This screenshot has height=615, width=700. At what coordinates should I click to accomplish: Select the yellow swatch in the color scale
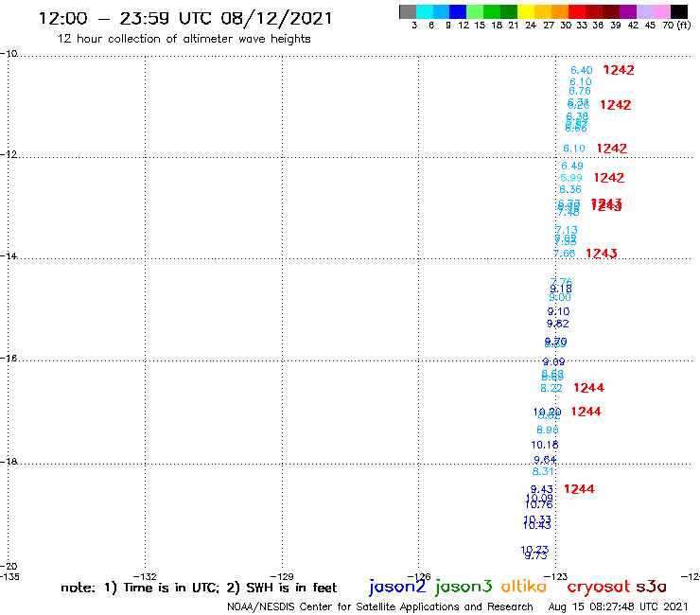click(x=526, y=11)
